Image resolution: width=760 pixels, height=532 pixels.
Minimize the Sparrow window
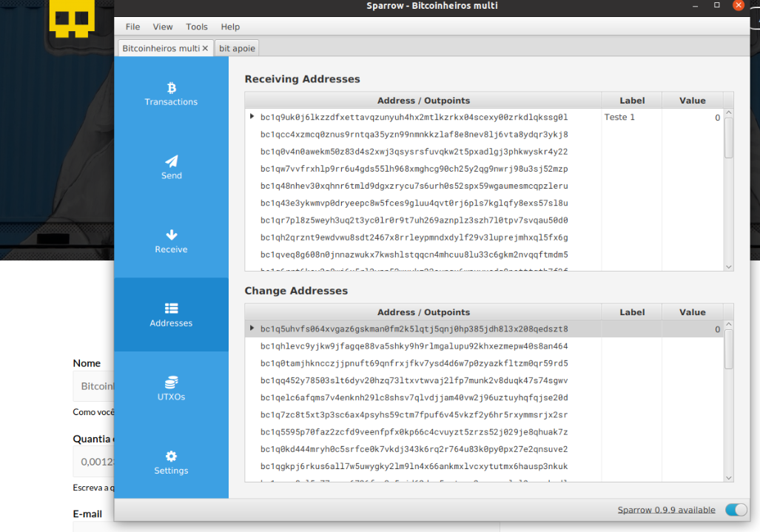click(695, 6)
